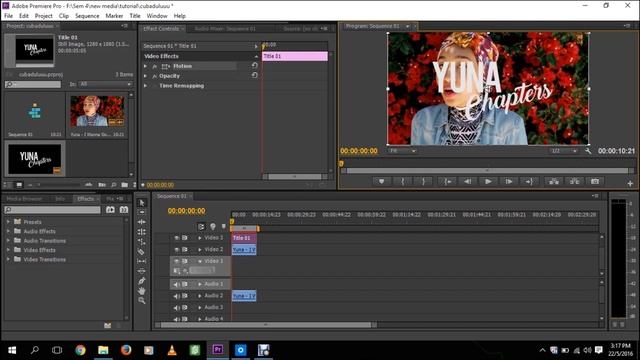640x360 pixels.
Task: Click New Bin folder in Project panel
Action: [124, 185]
